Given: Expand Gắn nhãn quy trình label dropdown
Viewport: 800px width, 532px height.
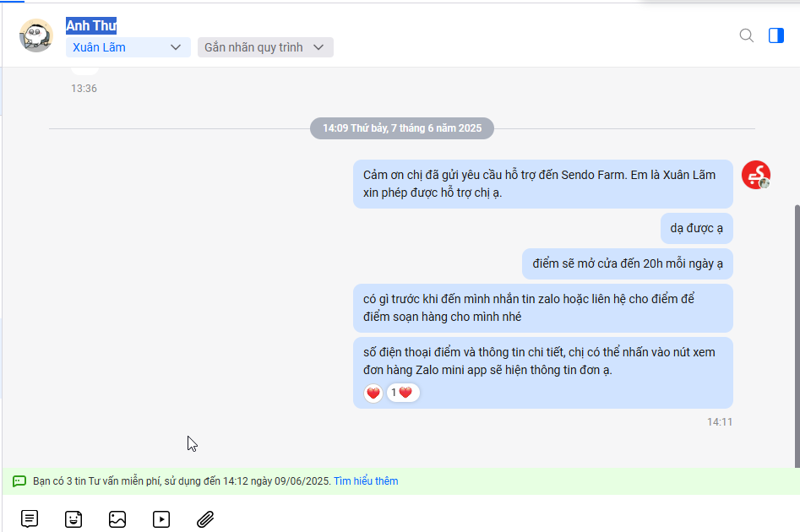Looking at the screenshot, I should click(265, 47).
